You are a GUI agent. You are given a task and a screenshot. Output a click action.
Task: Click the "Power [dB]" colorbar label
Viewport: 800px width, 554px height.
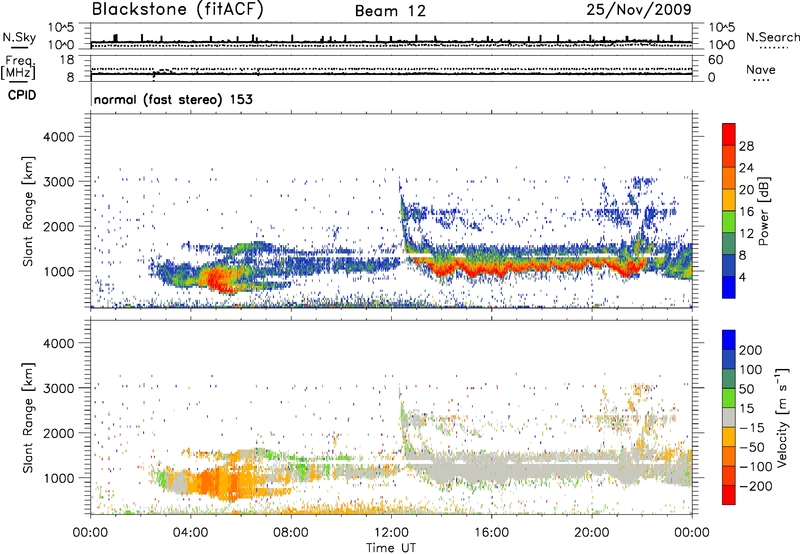pyautogui.click(x=763, y=211)
